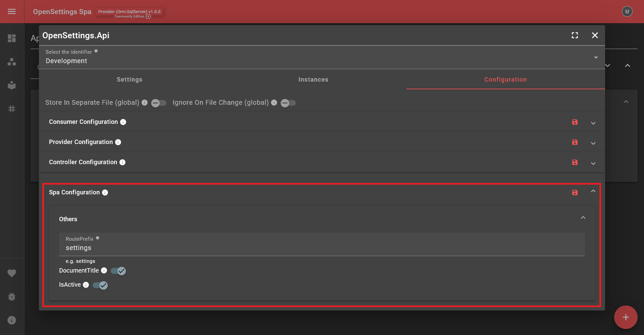Expand the Provider Configuration section
Image resolution: width=644 pixels, height=335 pixels.
tap(593, 143)
